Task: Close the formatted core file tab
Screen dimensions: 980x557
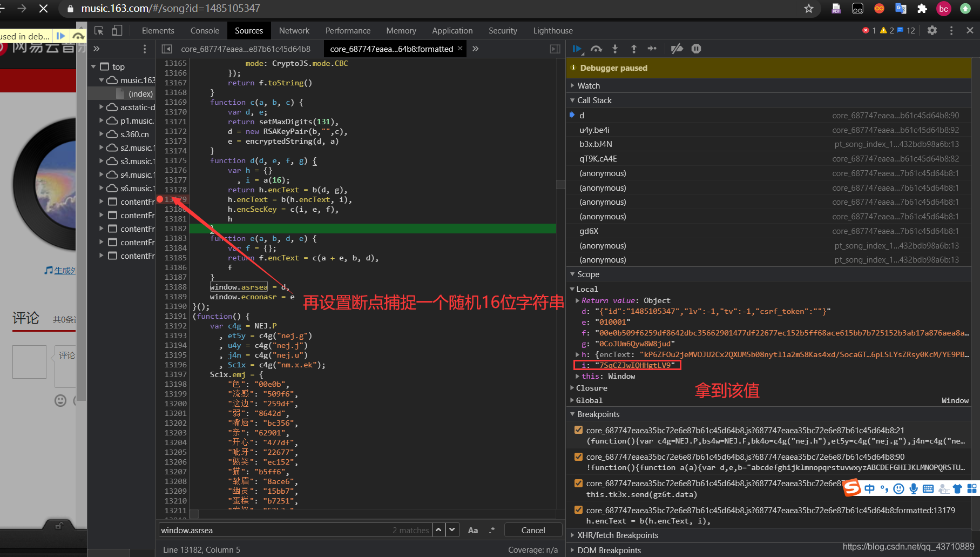Action: [x=460, y=48]
